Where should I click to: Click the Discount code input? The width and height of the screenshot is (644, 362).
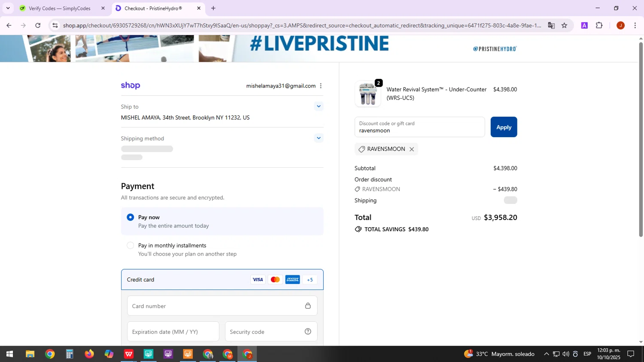pos(419,127)
